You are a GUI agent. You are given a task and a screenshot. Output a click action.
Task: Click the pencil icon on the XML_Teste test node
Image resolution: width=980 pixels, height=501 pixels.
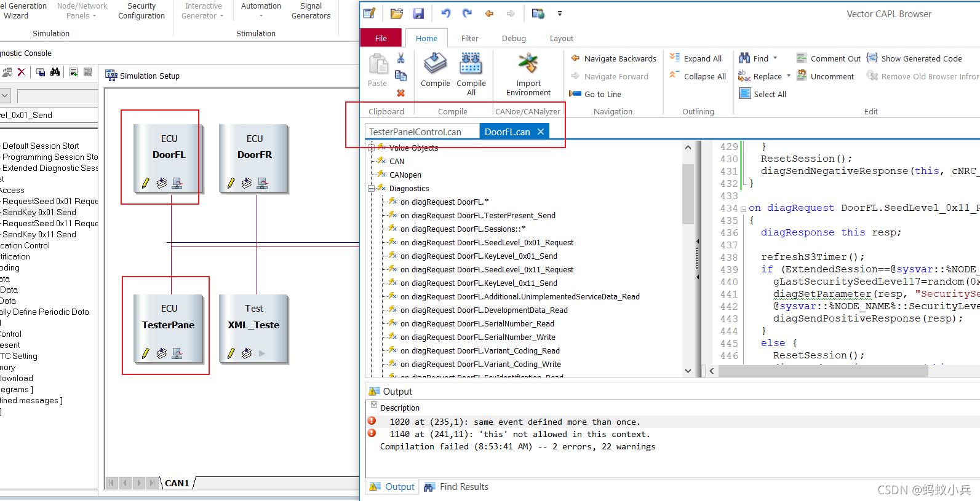point(231,353)
